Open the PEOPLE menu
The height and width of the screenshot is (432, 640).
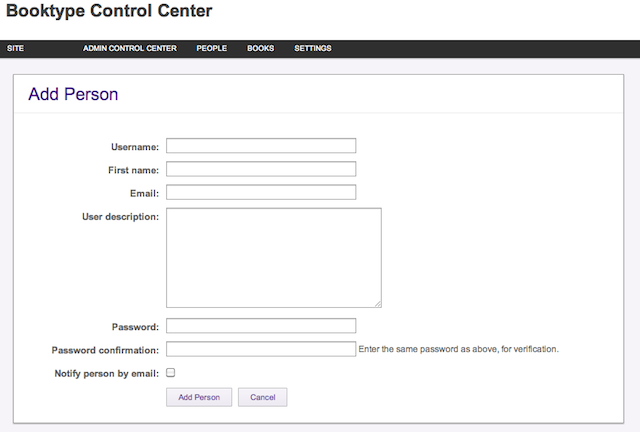(x=211, y=48)
